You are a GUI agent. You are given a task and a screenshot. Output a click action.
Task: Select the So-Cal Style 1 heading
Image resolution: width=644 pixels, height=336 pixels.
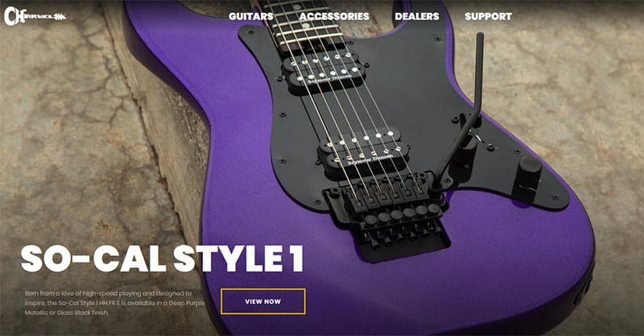pyautogui.click(x=163, y=259)
